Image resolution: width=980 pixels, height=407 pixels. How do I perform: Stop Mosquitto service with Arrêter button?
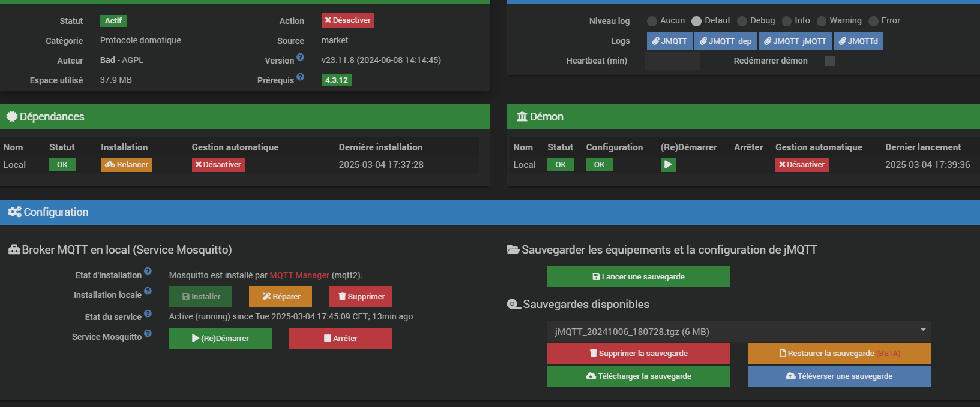tap(341, 338)
